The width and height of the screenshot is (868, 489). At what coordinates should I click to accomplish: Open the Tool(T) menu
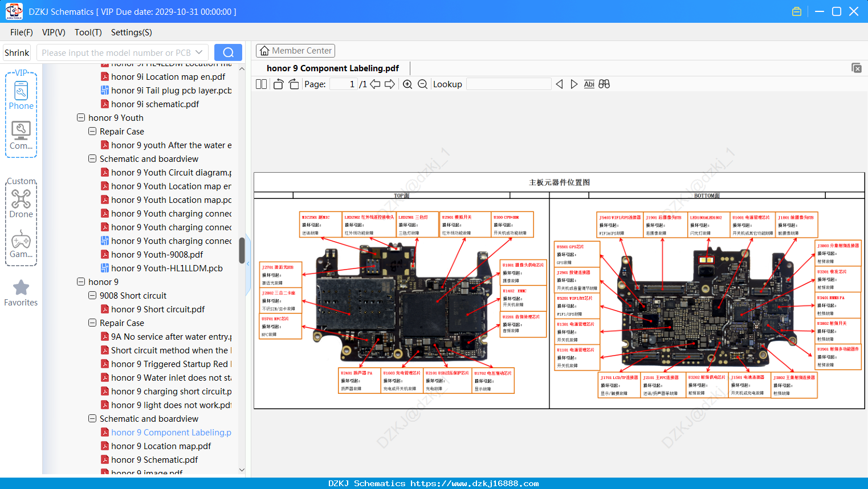pyautogui.click(x=88, y=32)
